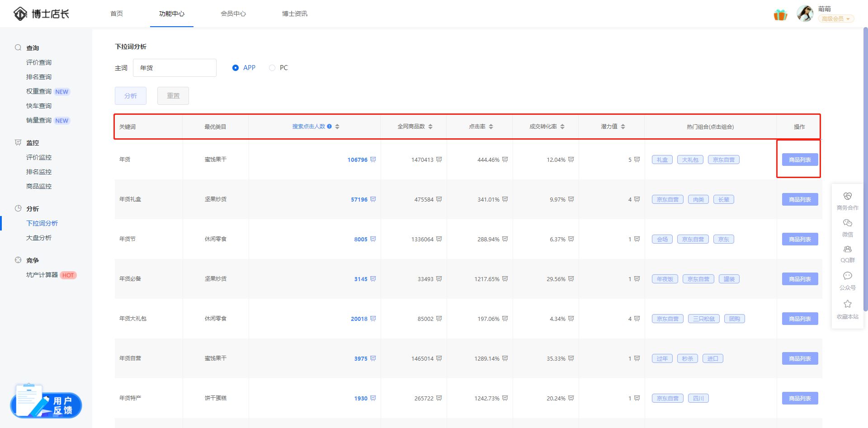Open the trend chart icon next to 475584
The image size is (868, 428).
click(x=439, y=199)
